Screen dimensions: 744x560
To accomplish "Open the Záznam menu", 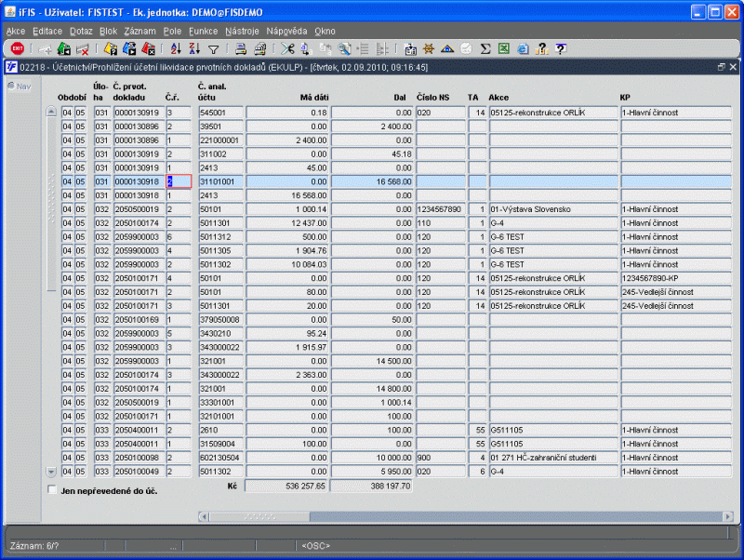I will (139, 31).
